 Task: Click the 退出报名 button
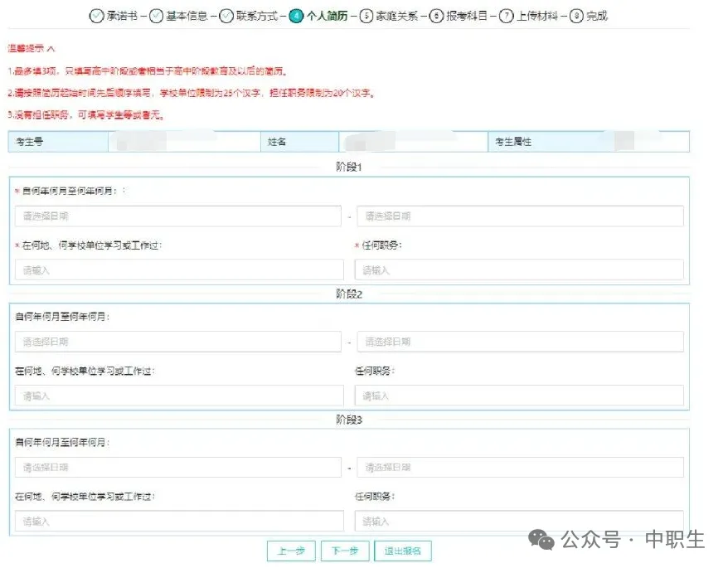click(x=402, y=551)
